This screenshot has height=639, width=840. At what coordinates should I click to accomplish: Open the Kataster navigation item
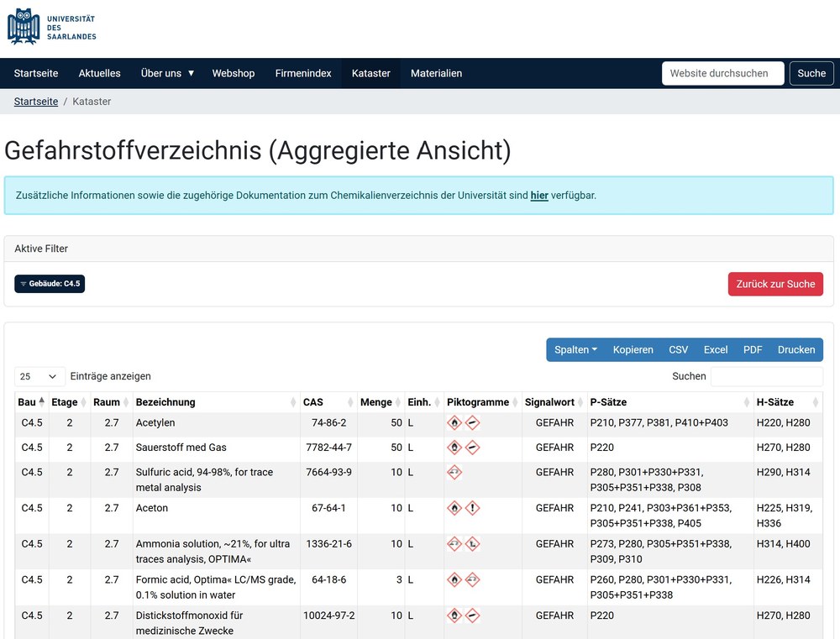370,73
